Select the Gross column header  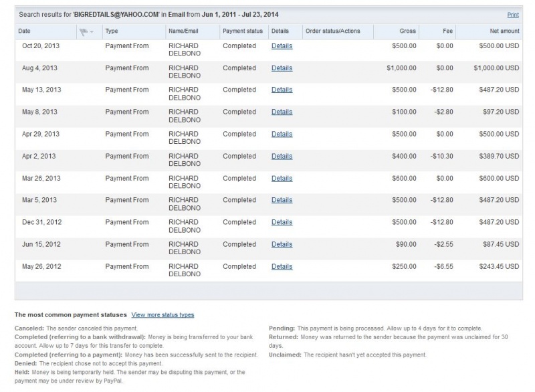point(408,31)
